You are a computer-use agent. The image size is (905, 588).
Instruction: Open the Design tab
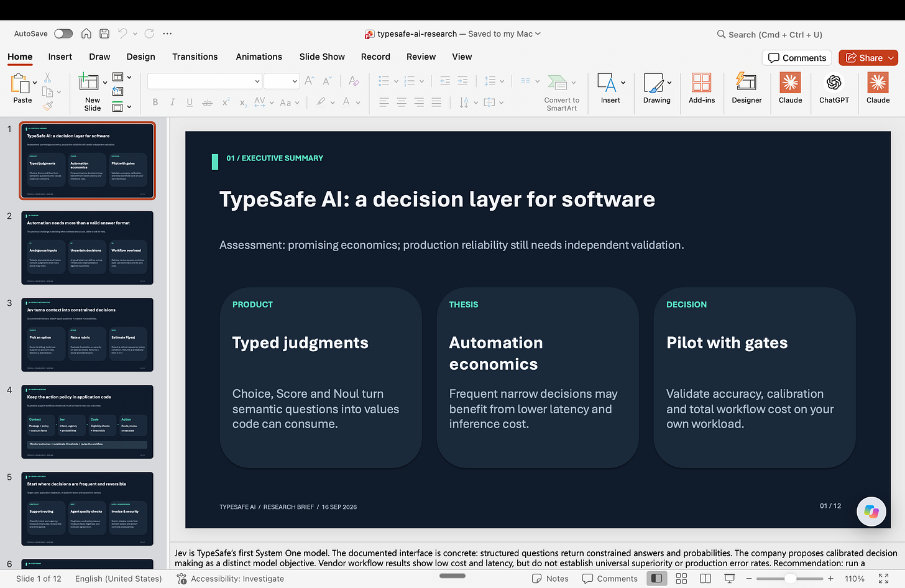tap(141, 57)
